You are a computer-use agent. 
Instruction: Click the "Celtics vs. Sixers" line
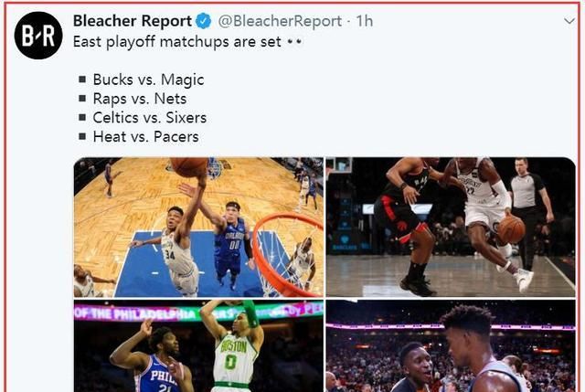pyautogui.click(x=150, y=118)
